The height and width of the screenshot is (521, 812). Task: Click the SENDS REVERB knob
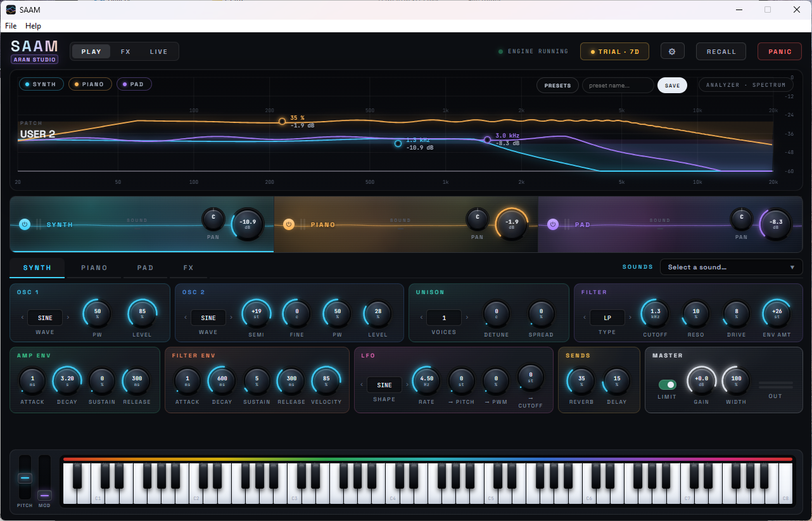pos(581,380)
